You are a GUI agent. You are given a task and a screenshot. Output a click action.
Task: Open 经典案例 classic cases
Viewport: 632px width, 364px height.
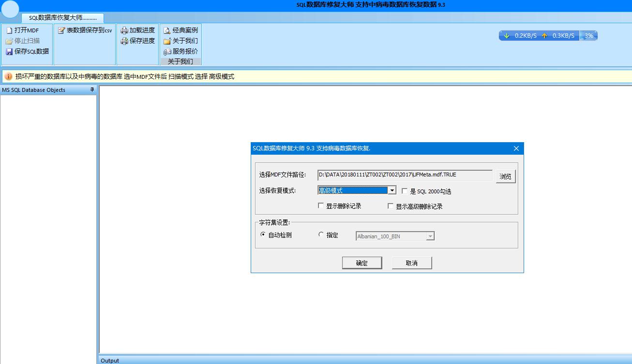pyautogui.click(x=181, y=30)
